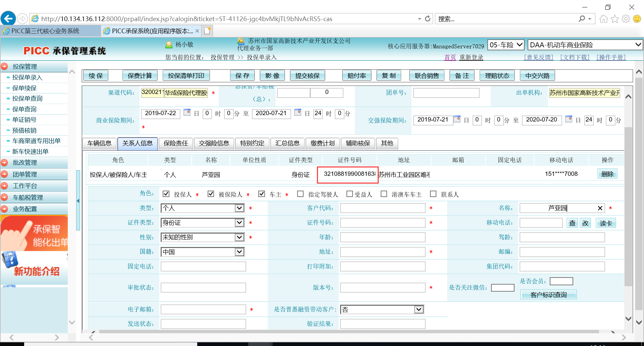The height and width of the screenshot is (346, 644).
Task: Click the page refresh icon
Action: pyautogui.click(x=428, y=19)
